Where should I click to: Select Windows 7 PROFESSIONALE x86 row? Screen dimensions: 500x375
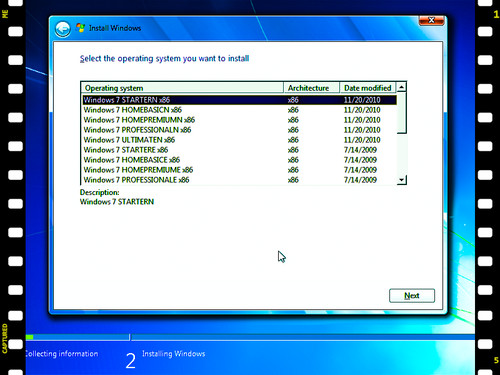[x=239, y=180]
